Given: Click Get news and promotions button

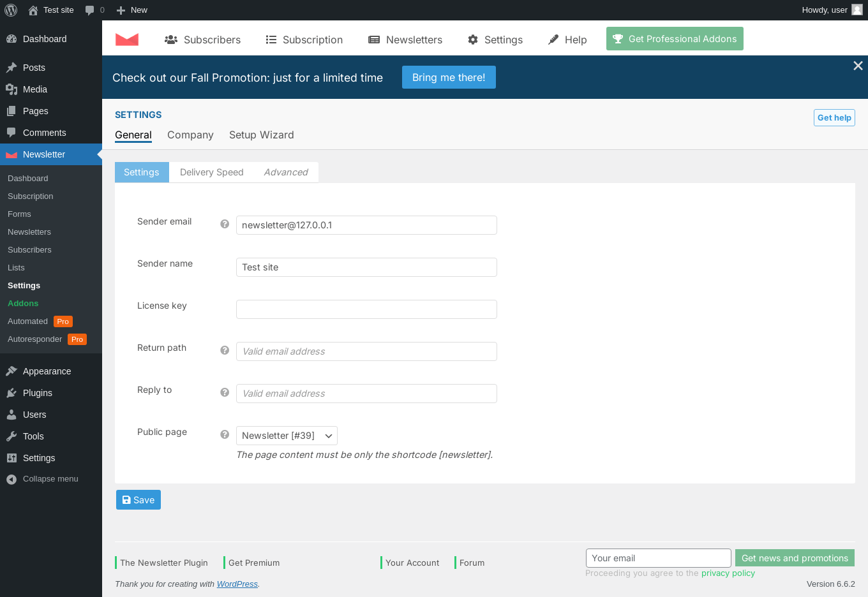Looking at the screenshot, I should coord(795,558).
